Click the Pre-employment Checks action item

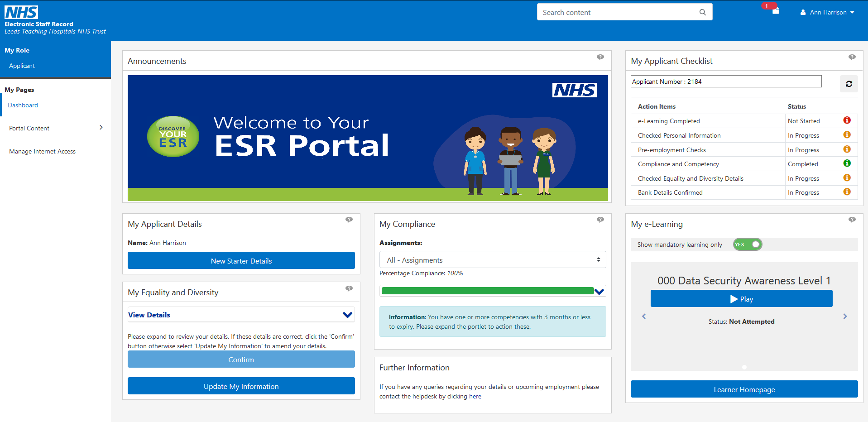coord(671,150)
